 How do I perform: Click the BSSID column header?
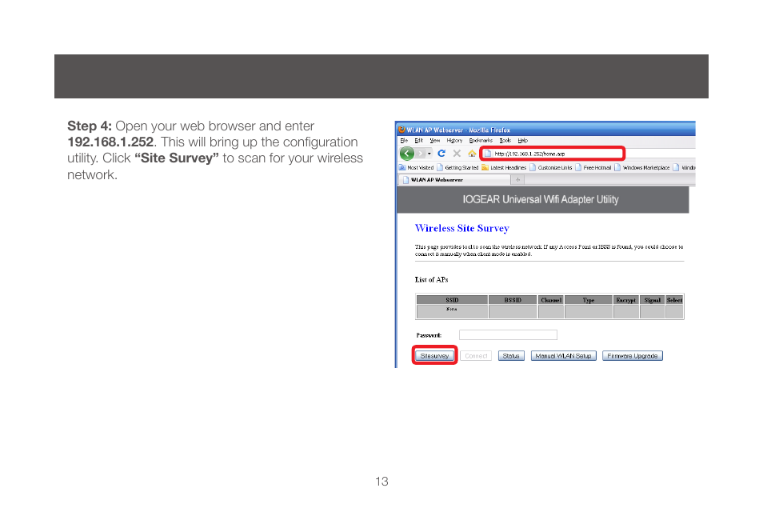pyautogui.click(x=513, y=300)
